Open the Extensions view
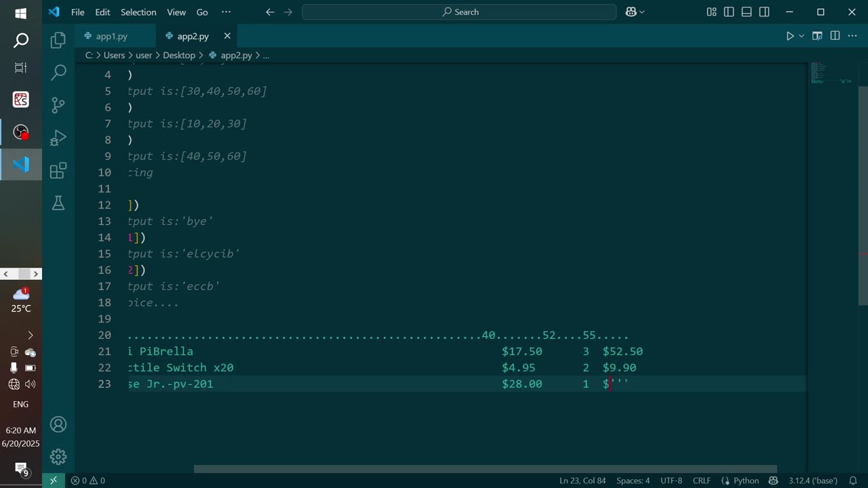Viewport: 868px width, 488px height. click(x=58, y=170)
